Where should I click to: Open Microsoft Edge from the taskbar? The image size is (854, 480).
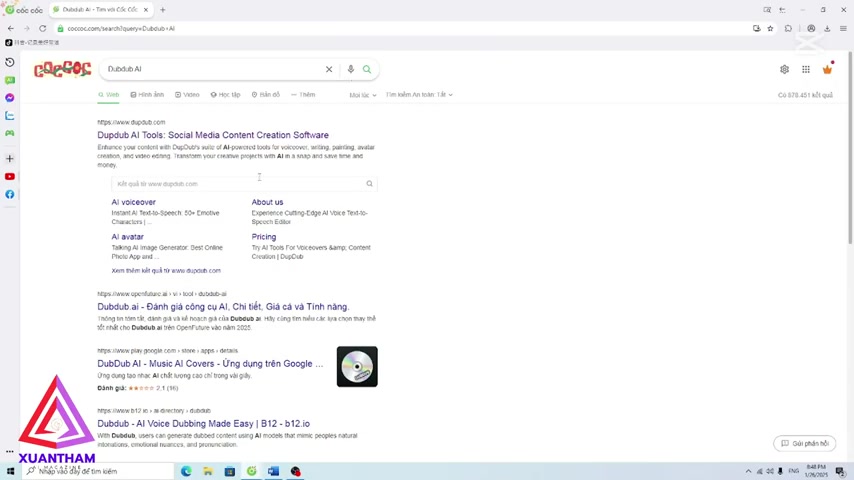click(186, 471)
